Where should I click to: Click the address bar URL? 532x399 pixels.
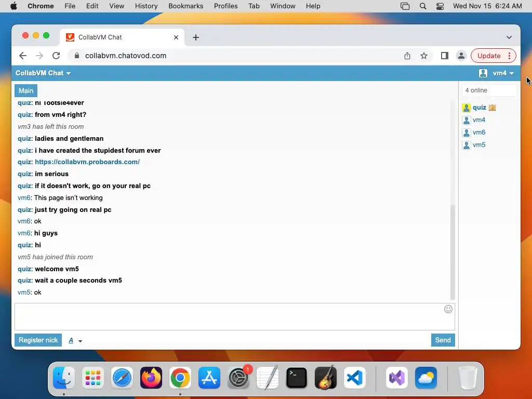[x=126, y=56]
